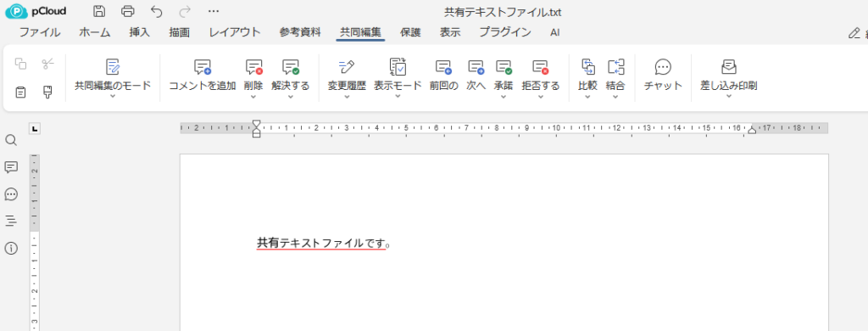Image resolution: width=868 pixels, height=331 pixels.
Task: Switch to the 保護 tab
Action: click(x=410, y=32)
